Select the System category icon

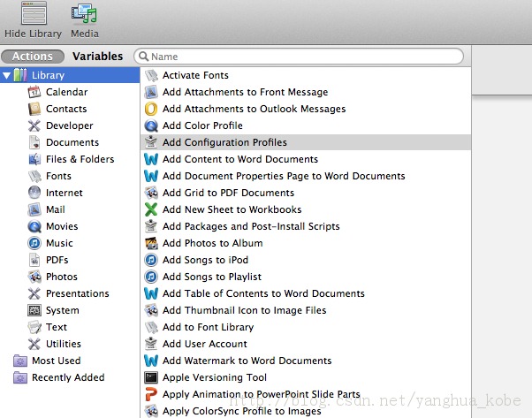point(34,310)
